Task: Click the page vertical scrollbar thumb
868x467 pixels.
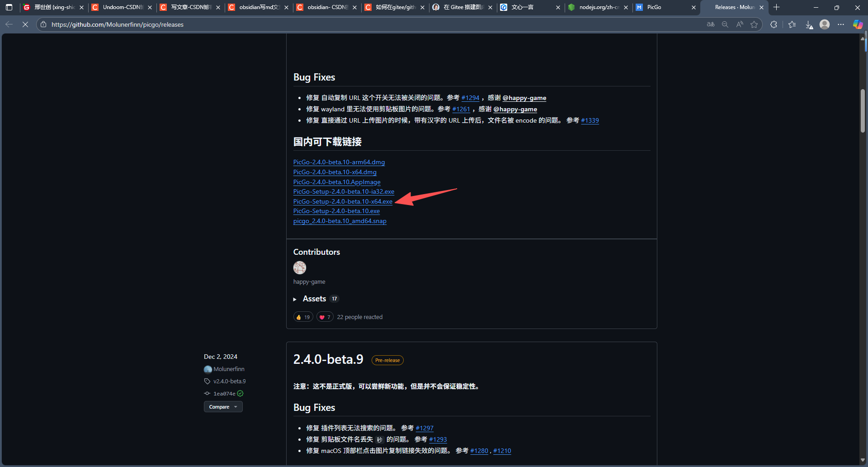Action: click(x=863, y=111)
